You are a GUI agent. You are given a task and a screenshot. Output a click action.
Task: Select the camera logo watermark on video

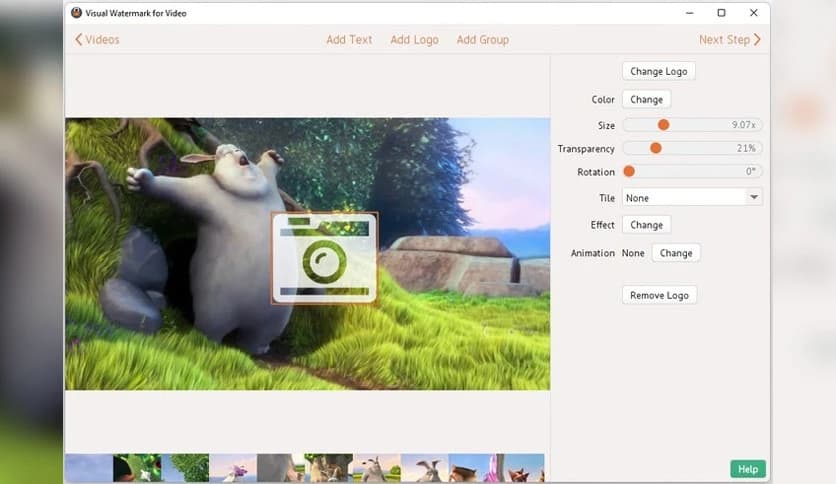click(324, 258)
